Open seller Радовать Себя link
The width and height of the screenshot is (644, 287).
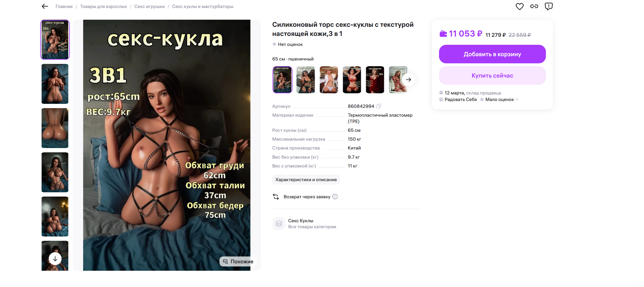460,100
